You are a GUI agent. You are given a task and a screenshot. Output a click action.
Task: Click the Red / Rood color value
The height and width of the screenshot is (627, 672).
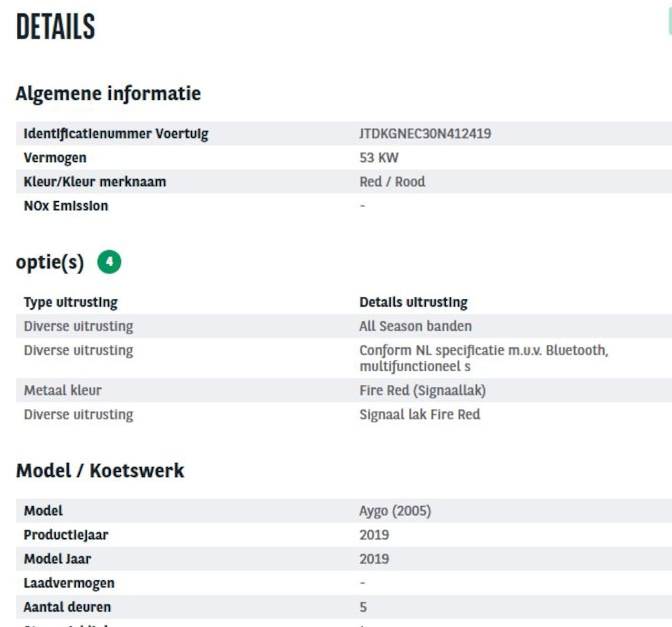point(392,182)
